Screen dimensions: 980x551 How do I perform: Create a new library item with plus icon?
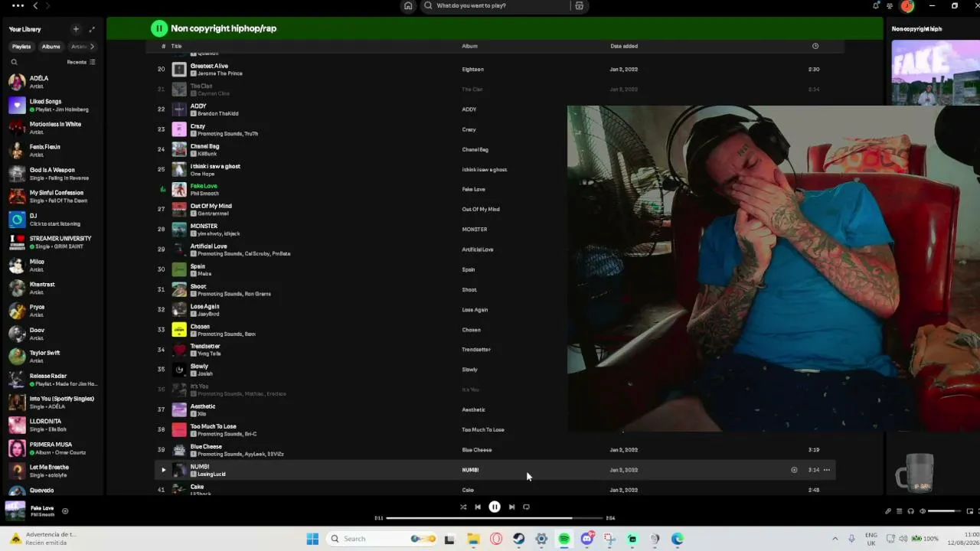click(76, 29)
